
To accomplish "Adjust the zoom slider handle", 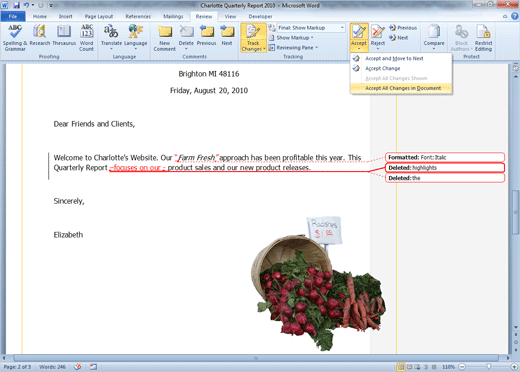I will pyautogui.click(x=489, y=367).
